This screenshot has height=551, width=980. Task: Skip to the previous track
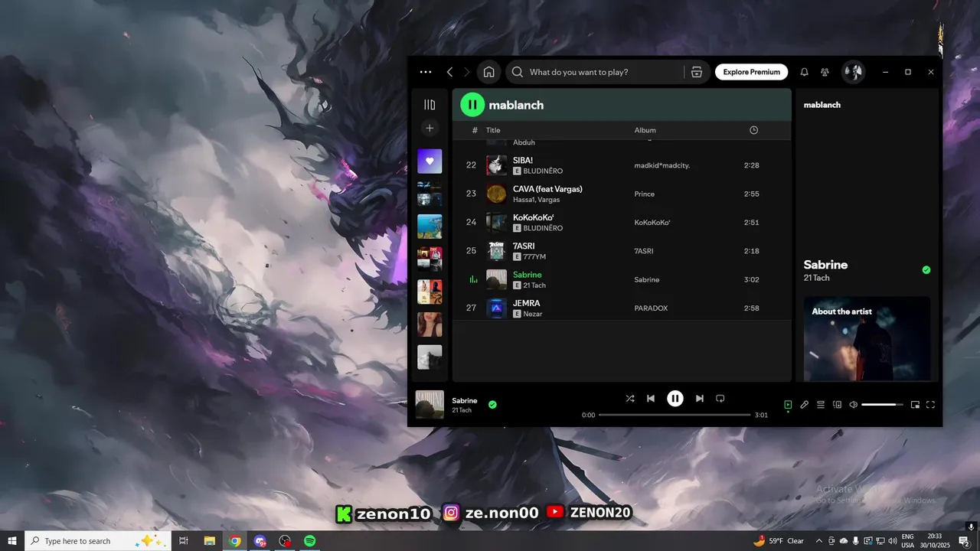(x=651, y=399)
